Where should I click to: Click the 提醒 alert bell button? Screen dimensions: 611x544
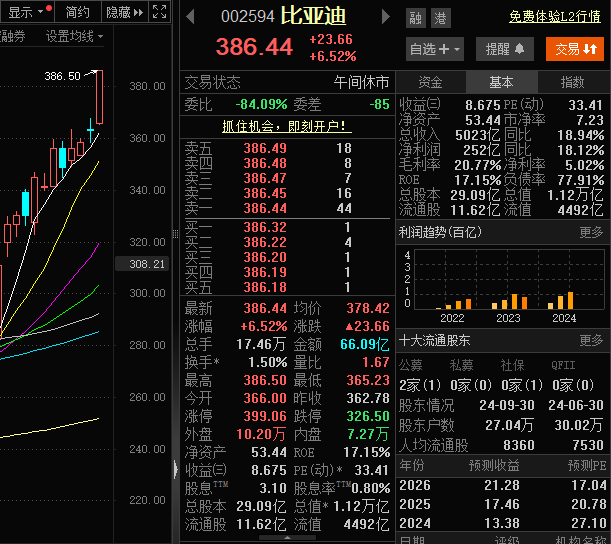505,49
